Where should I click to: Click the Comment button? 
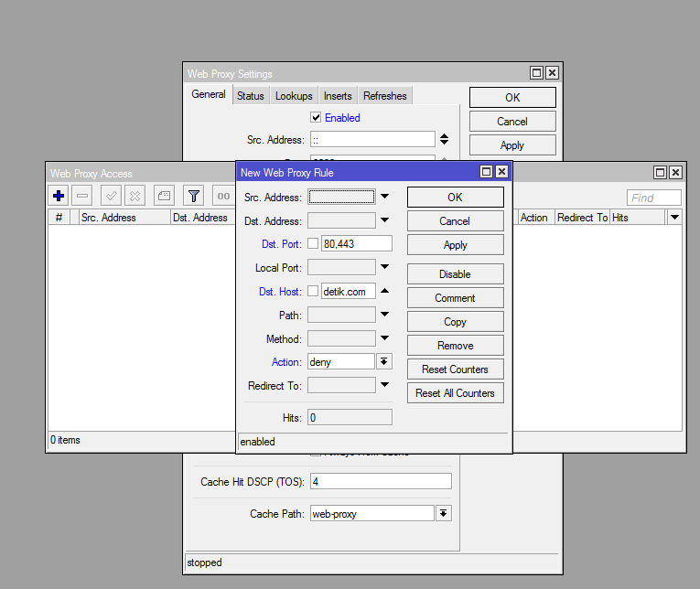(x=456, y=297)
